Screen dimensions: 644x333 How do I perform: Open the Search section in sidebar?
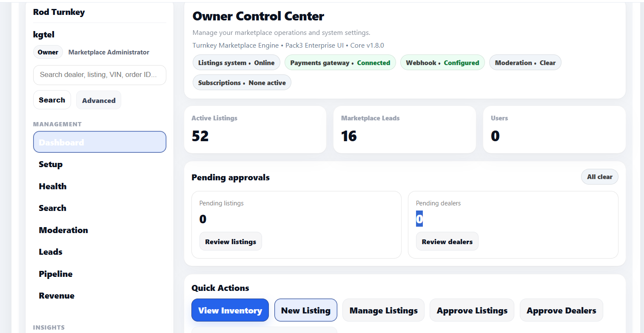[x=52, y=208]
